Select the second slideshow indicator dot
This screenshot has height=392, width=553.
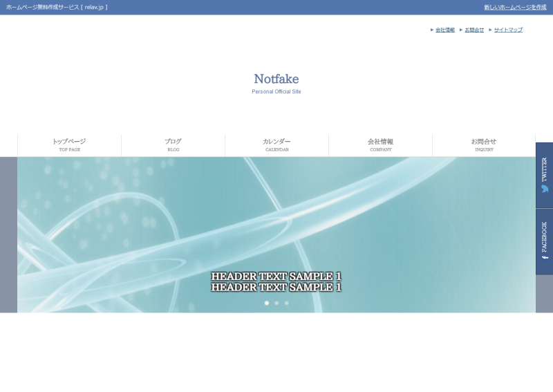276,303
